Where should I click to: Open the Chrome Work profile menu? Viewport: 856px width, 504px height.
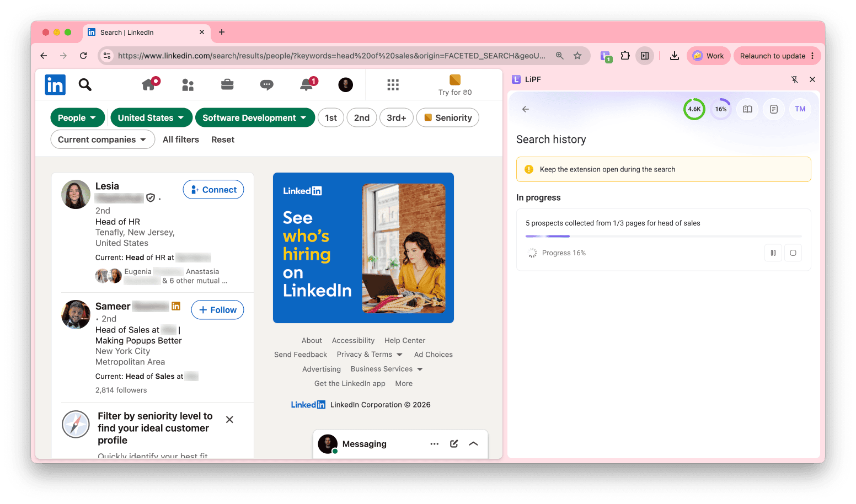pyautogui.click(x=709, y=56)
